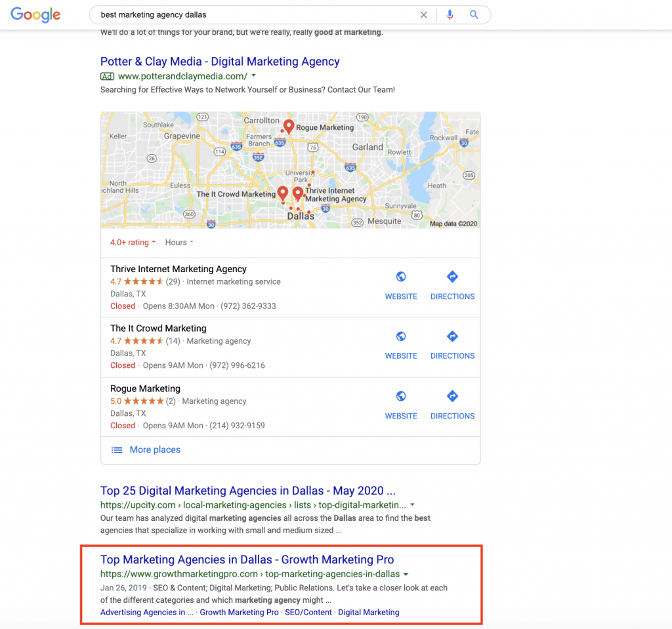Click phone number (972) 996-6216
The width and height of the screenshot is (672, 629).
tap(237, 365)
